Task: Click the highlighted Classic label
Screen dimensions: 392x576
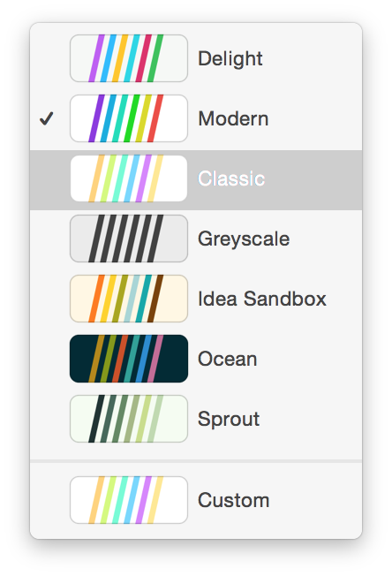Action: click(x=231, y=178)
